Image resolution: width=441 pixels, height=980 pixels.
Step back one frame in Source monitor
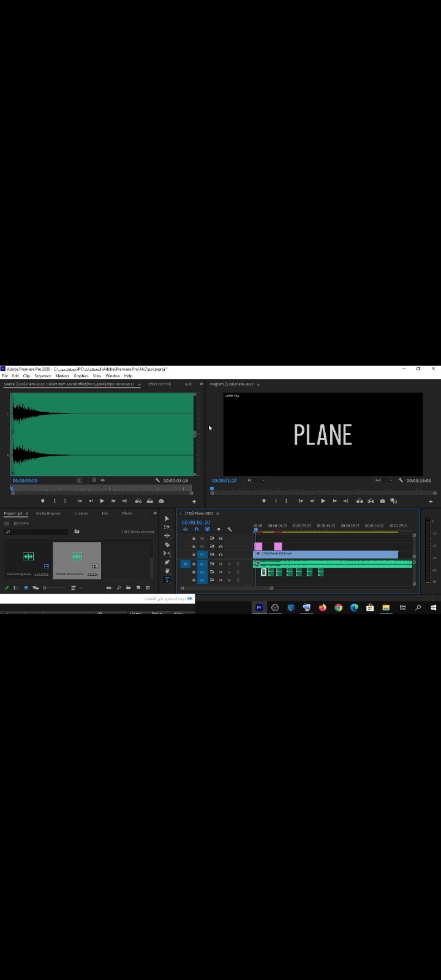click(x=91, y=501)
